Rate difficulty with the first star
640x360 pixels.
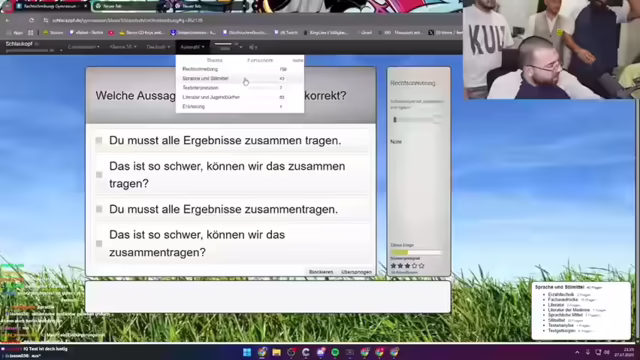(x=393, y=266)
